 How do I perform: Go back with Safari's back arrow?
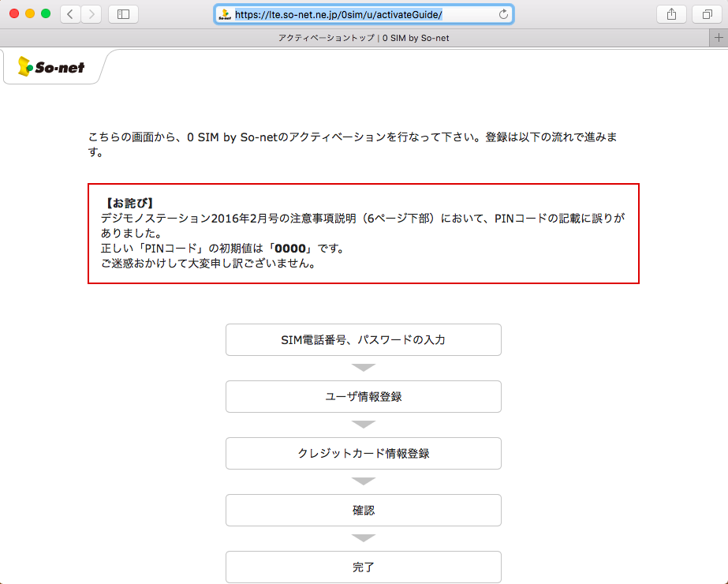70,14
